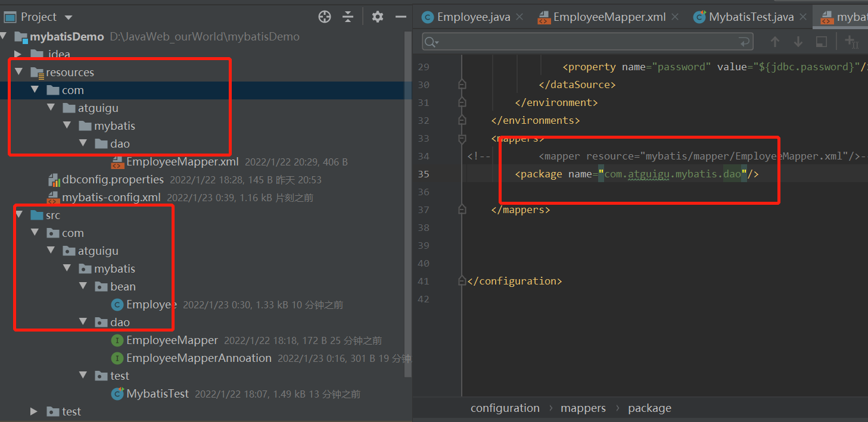
Task: Click the mybatisDemo module icon
Action: click(x=21, y=37)
